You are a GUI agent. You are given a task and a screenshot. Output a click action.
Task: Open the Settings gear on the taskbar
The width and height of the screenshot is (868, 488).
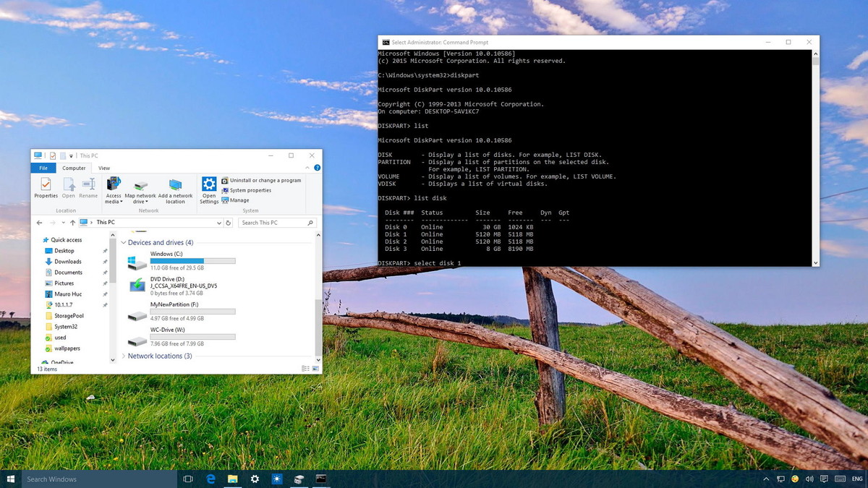coord(255,479)
